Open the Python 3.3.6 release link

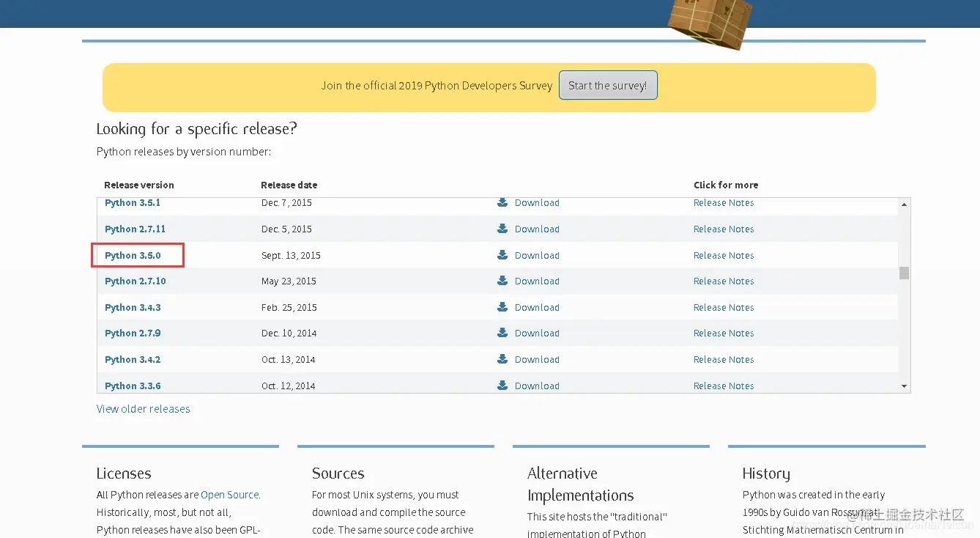133,386
